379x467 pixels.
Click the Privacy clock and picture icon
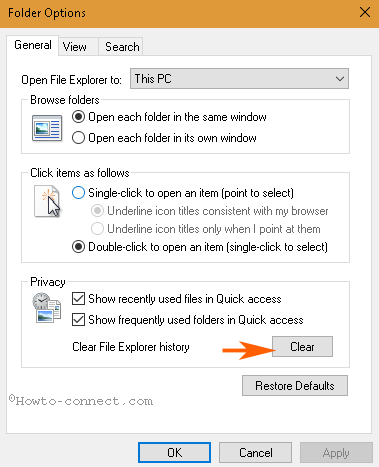[47, 307]
